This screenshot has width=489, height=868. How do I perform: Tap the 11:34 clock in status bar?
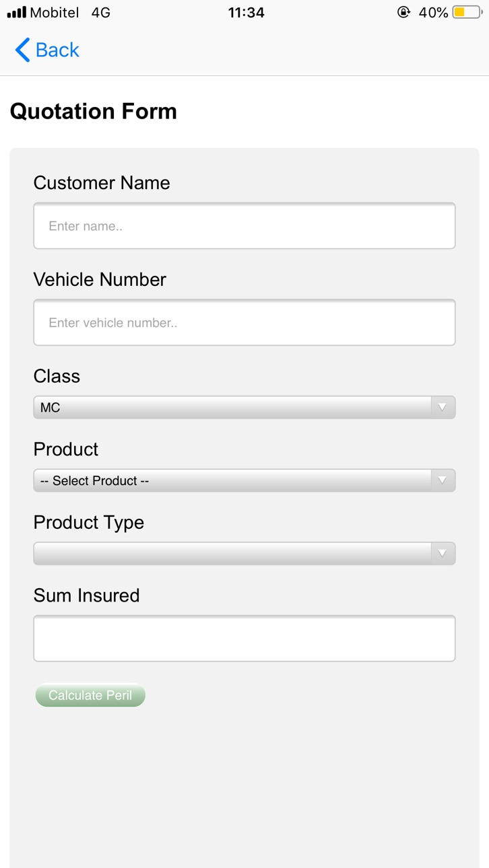(x=246, y=12)
